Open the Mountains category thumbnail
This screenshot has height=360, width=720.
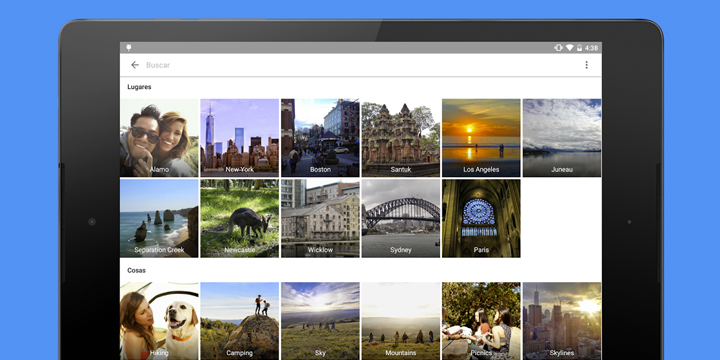point(401,321)
